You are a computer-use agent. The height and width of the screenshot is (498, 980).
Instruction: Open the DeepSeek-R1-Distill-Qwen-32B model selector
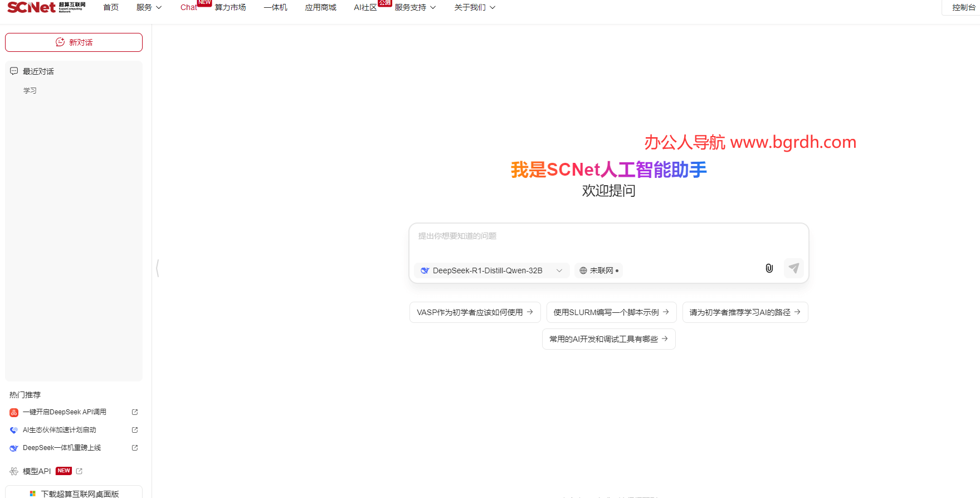click(491, 270)
